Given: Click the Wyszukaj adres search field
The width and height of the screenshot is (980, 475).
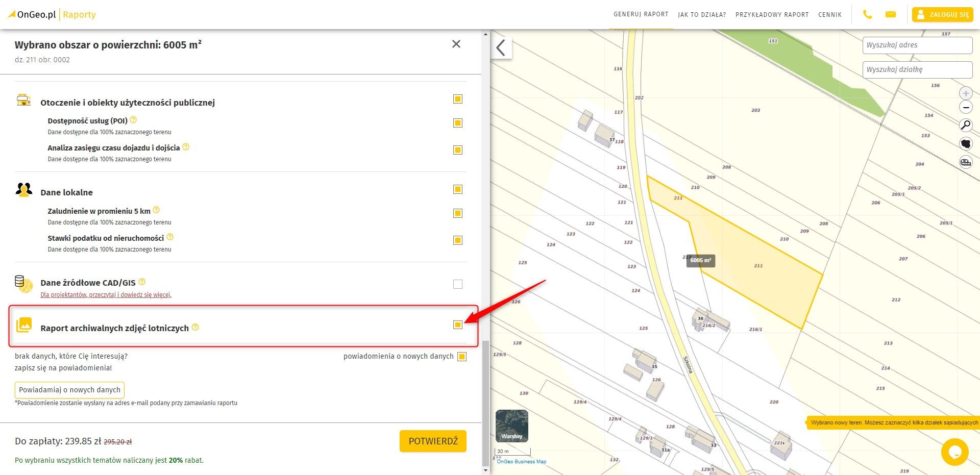Looking at the screenshot, I should 917,45.
